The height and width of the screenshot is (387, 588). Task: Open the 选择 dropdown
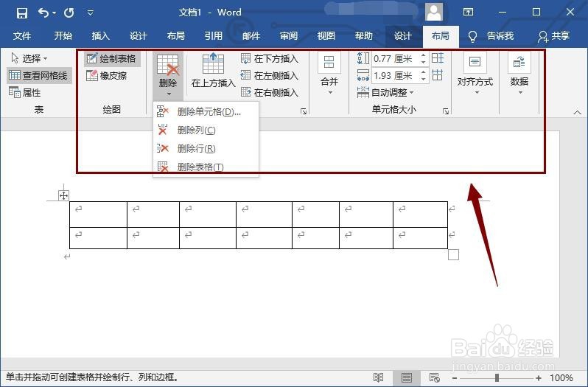[30, 58]
